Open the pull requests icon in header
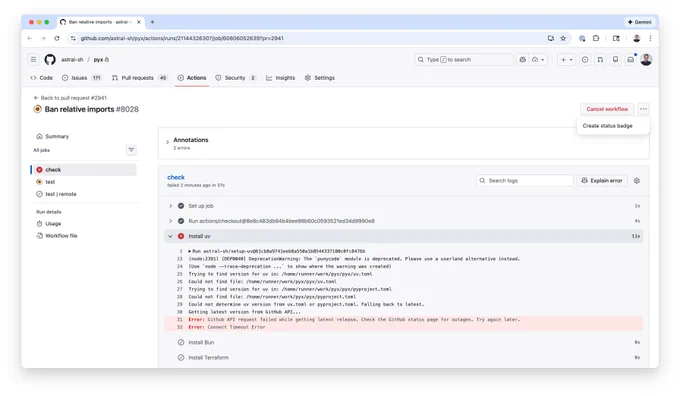680x396 pixels. [600, 59]
